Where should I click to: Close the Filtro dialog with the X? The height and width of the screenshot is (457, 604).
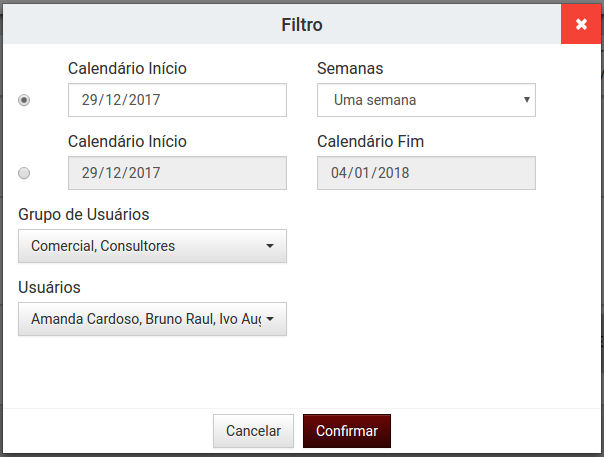coord(581,24)
